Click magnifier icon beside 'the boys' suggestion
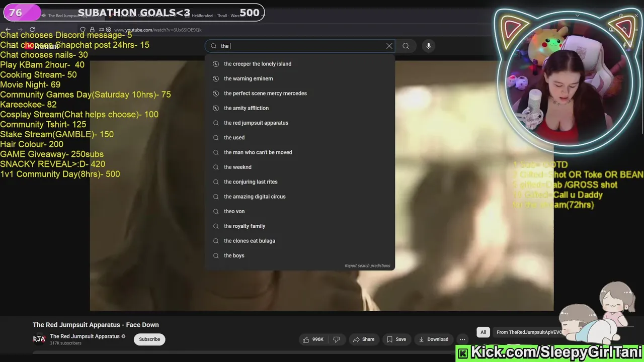 (x=216, y=255)
